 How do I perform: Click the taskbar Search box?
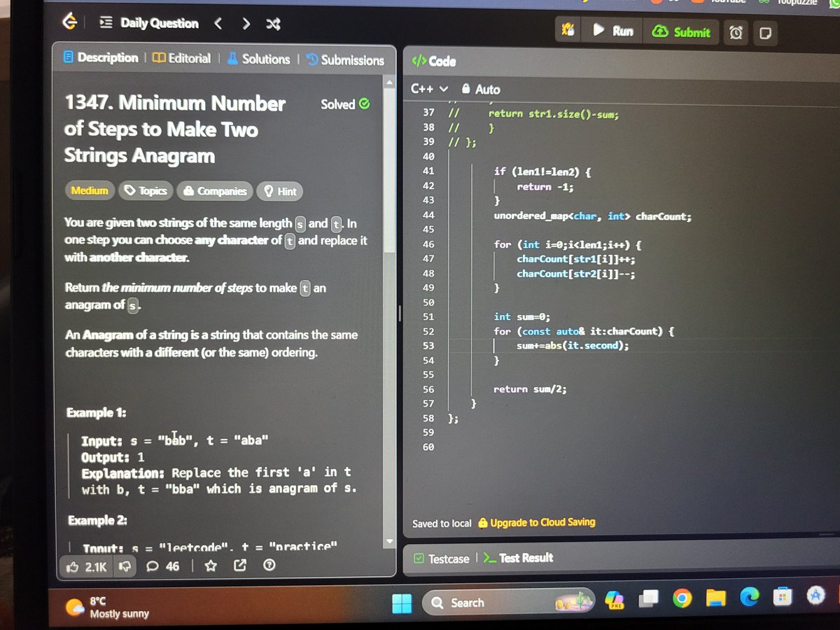[509, 601]
